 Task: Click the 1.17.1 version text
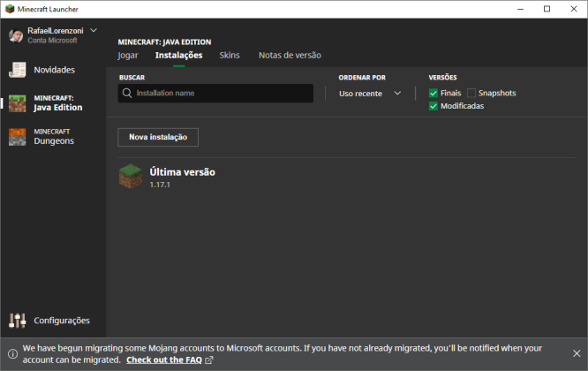[x=160, y=185]
